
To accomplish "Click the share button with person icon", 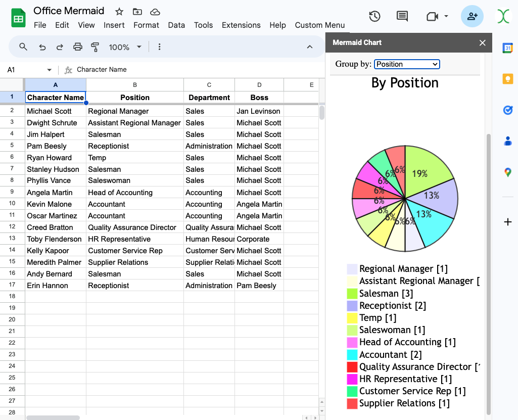I will click(x=472, y=16).
